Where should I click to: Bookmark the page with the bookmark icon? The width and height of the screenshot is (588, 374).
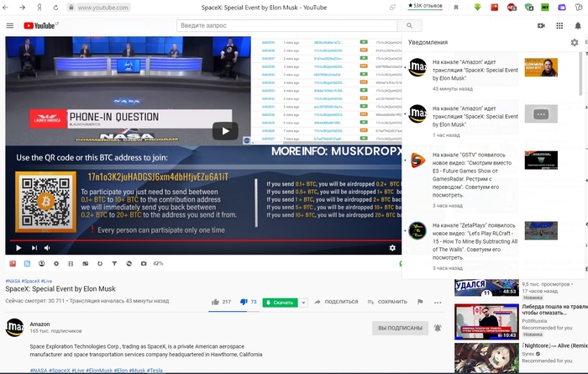click(456, 8)
